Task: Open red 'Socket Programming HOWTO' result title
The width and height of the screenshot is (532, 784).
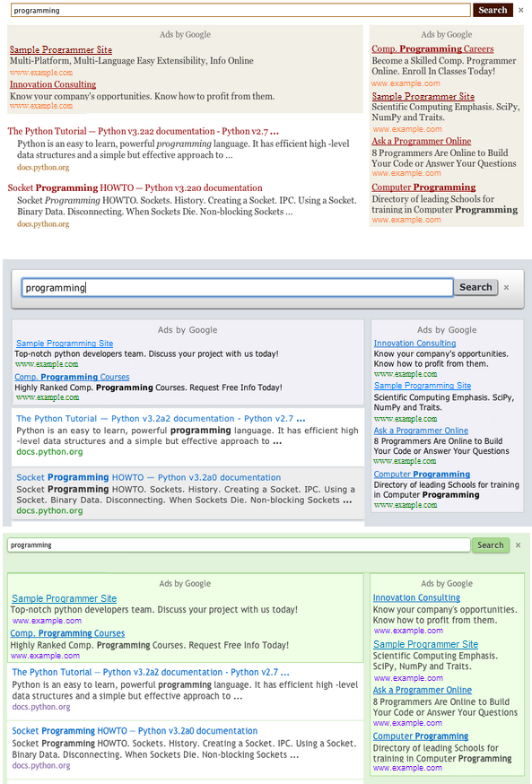Action: tap(135, 187)
